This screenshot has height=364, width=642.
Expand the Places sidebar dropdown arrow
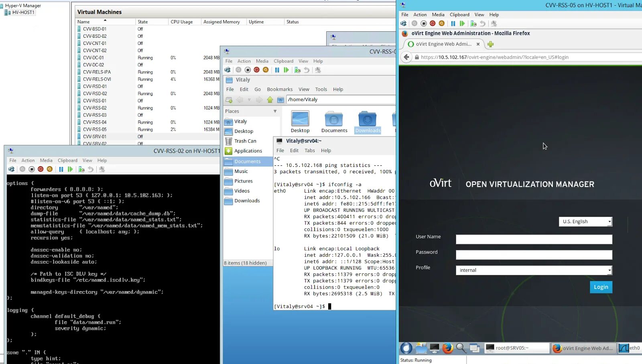coord(275,111)
